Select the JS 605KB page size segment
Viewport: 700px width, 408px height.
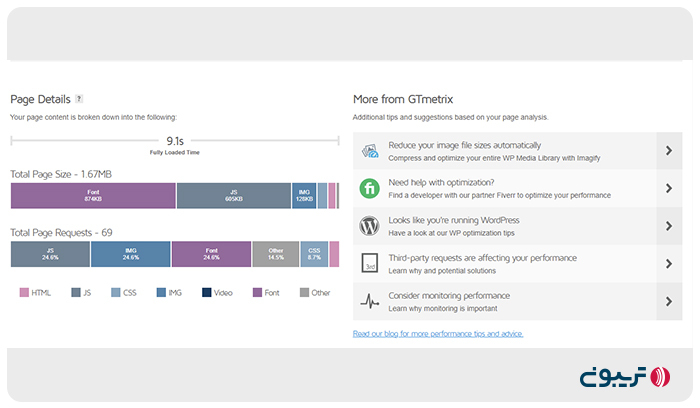[x=233, y=196]
